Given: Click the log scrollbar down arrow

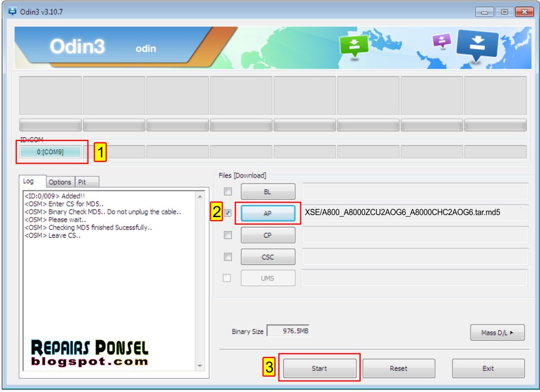Looking at the screenshot, I should click(200, 365).
